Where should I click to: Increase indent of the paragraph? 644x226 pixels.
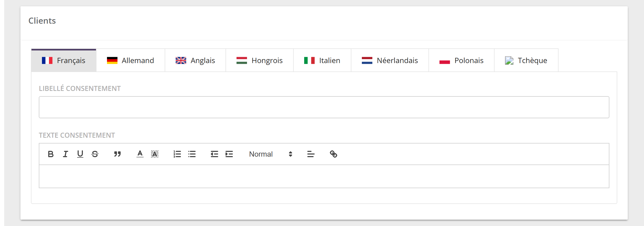[x=229, y=154]
